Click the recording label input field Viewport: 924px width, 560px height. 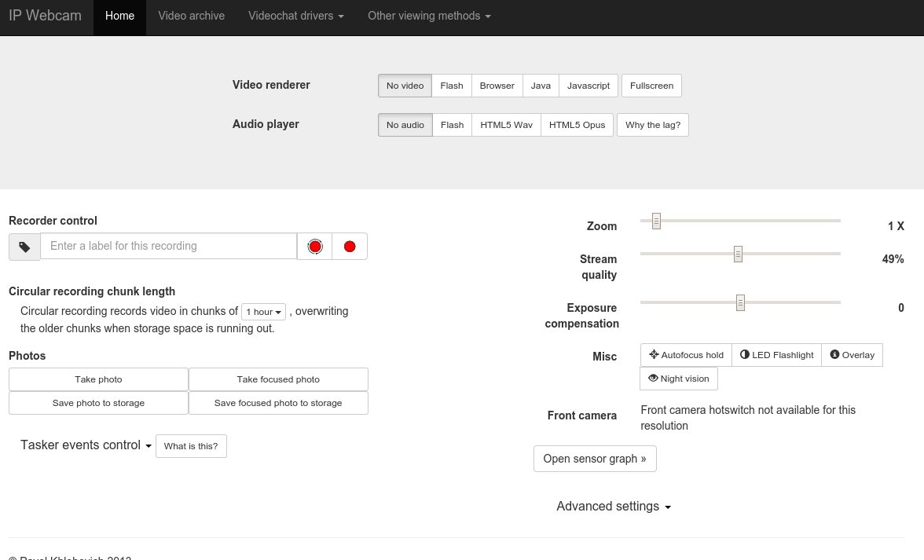pyautogui.click(x=168, y=247)
